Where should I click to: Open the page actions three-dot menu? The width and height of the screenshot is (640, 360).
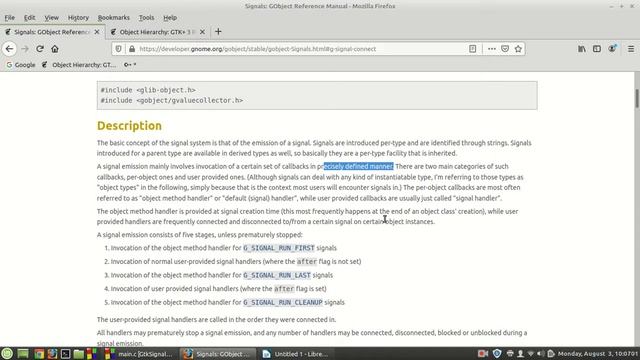tap(491, 49)
